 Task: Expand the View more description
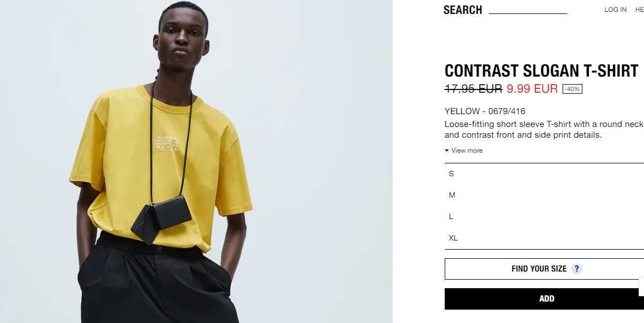point(463,151)
